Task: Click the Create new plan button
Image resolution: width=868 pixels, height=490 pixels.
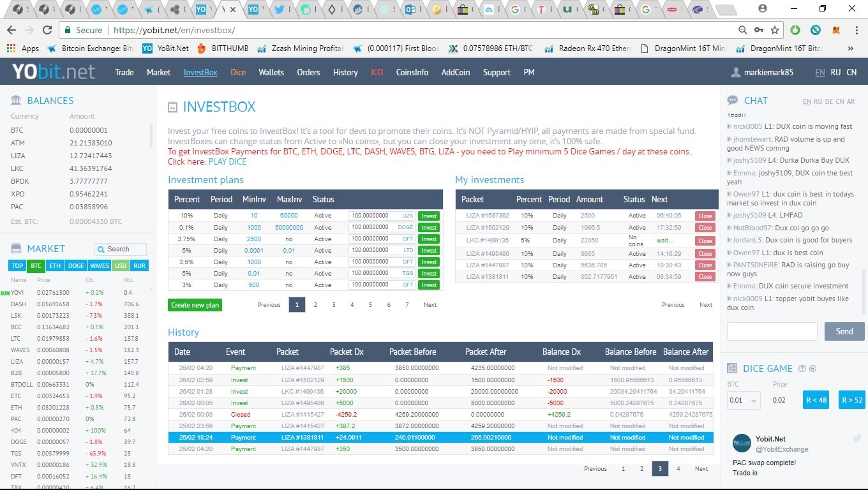Action: [x=195, y=305]
